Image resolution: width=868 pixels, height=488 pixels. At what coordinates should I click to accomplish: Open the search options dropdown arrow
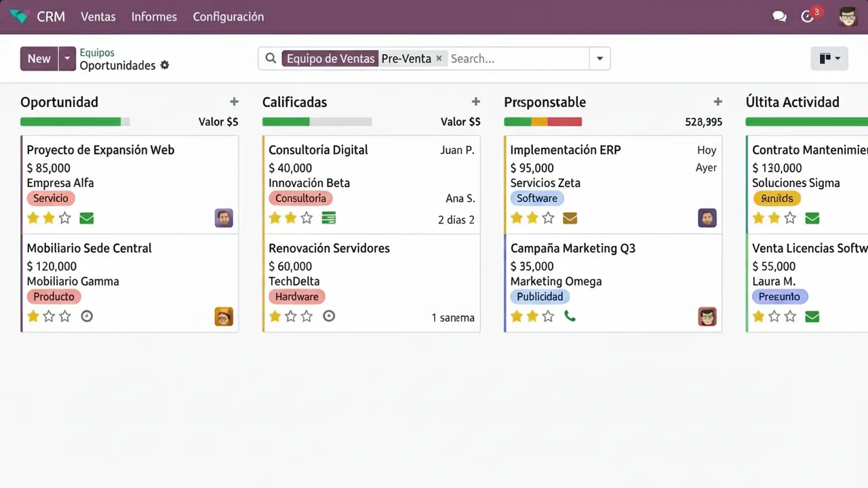599,59
